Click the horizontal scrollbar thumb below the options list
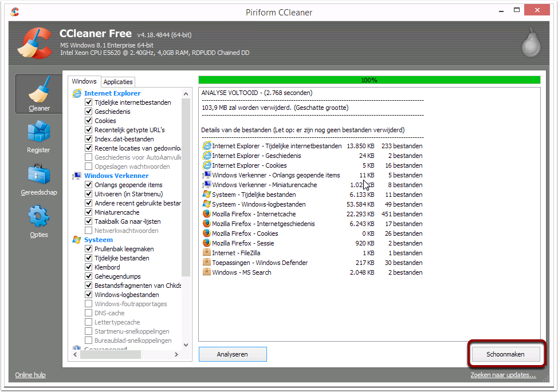This screenshot has width=558, height=392. click(111, 354)
